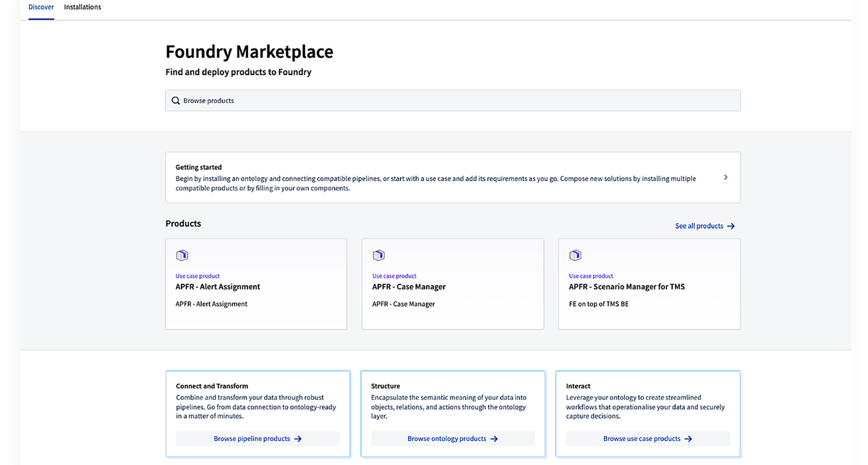
Task: Click 'FE on top of TMS BE' description
Action: [599, 304]
